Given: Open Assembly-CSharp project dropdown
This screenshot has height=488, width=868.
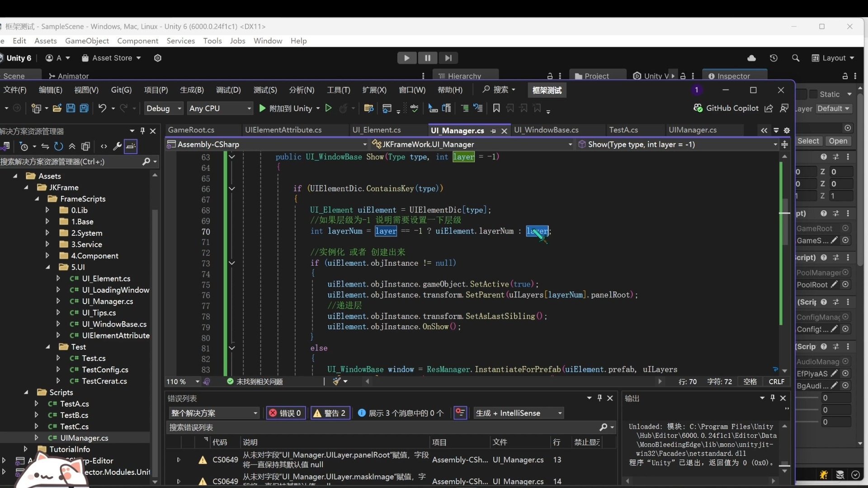Looking at the screenshot, I should pyautogui.click(x=267, y=144).
